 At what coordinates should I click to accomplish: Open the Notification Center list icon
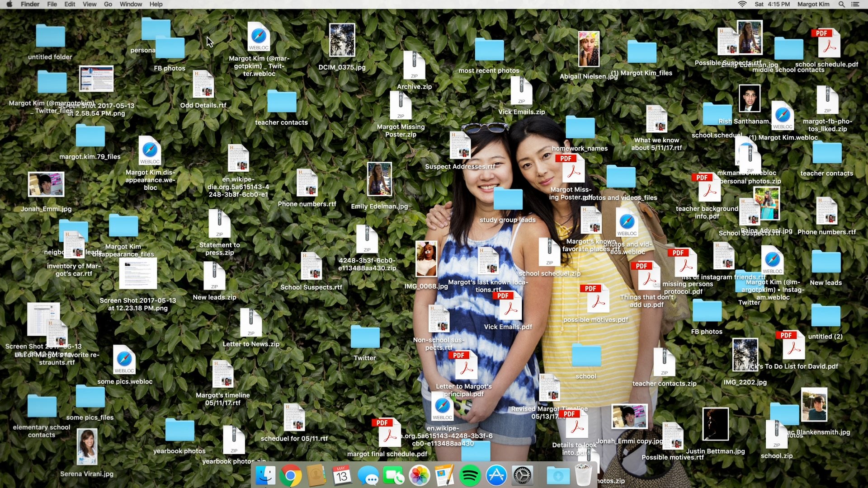[x=855, y=4]
